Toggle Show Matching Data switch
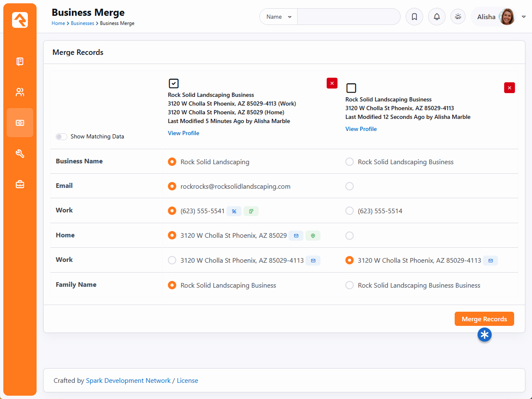 (x=62, y=137)
